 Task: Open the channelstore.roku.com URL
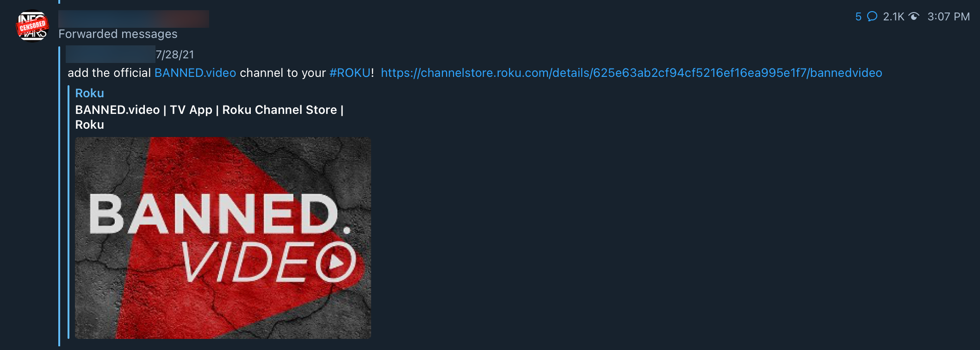[x=631, y=73]
